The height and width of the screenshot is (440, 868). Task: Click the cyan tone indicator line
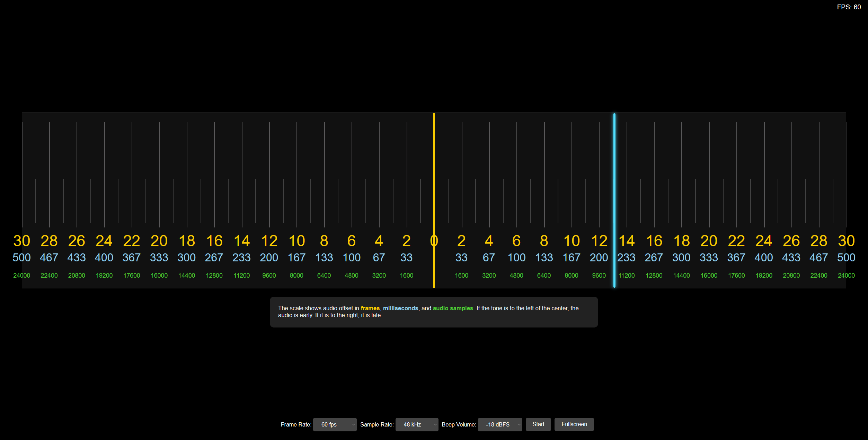tap(614, 173)
